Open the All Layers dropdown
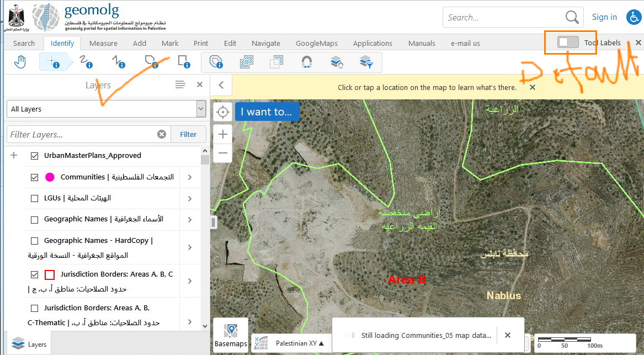 (x=107, y=109)
